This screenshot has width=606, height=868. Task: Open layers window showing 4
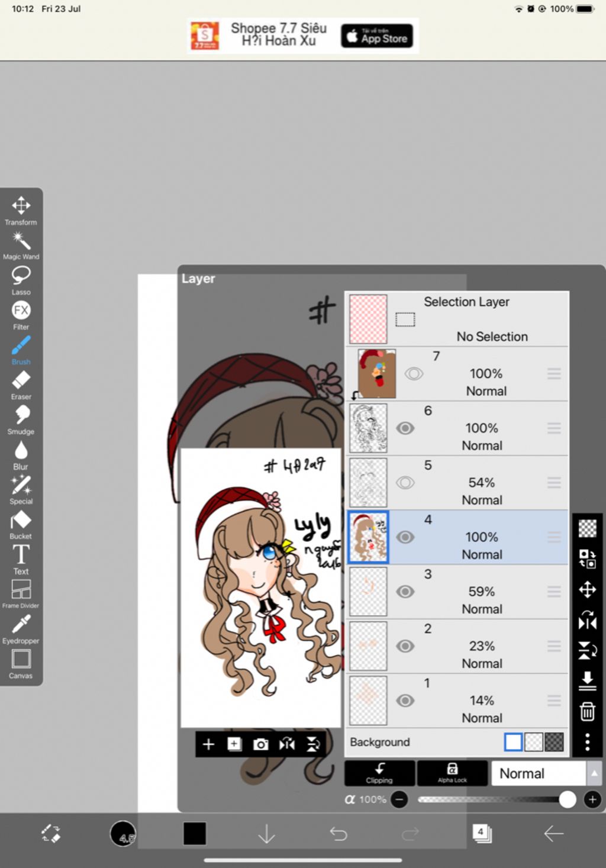point(482,833)
